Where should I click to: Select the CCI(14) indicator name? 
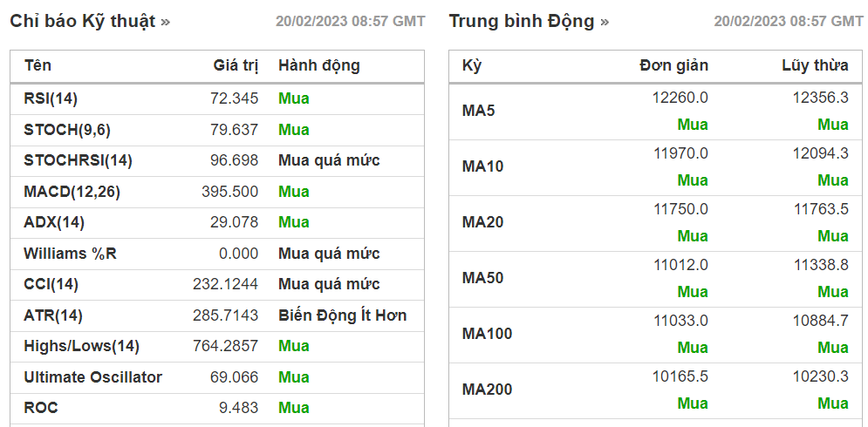tap(51, 284)
